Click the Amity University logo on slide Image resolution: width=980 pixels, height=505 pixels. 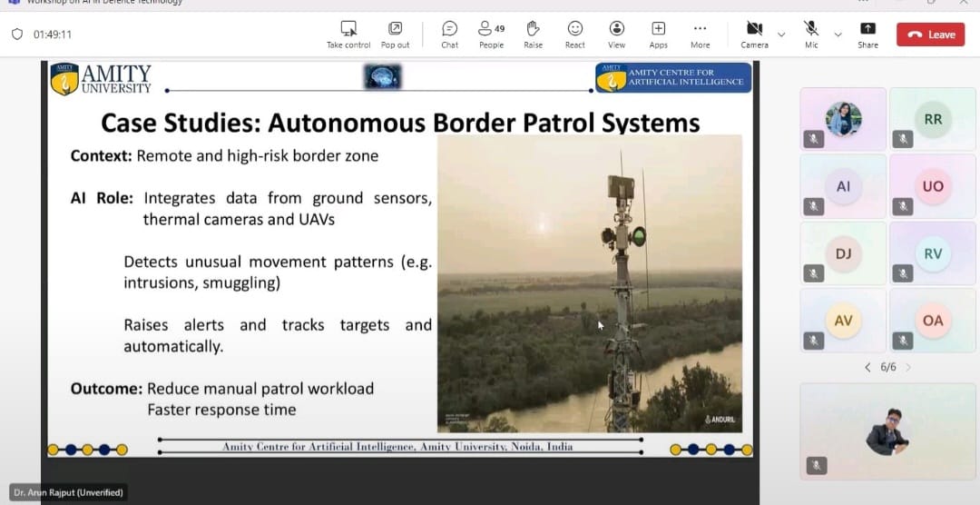101,79
